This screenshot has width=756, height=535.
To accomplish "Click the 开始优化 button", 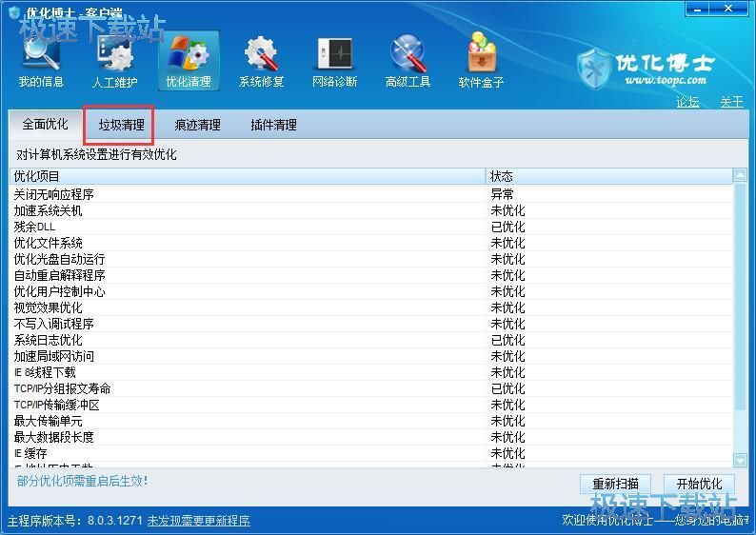I will pyautogui.click(x=699, y=484).
